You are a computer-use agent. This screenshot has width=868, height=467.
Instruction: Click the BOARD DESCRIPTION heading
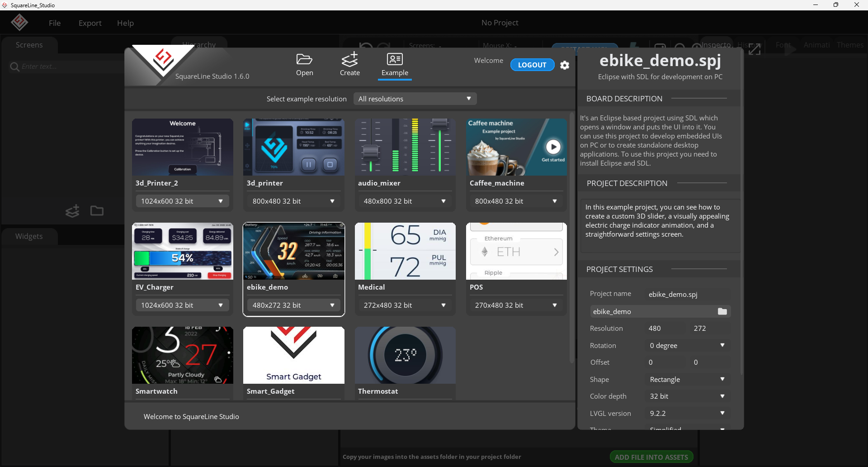(x=624, y=99)
